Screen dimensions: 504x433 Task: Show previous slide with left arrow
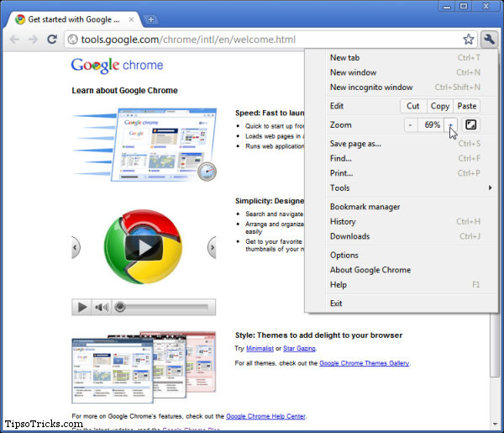tap(76, 247)
